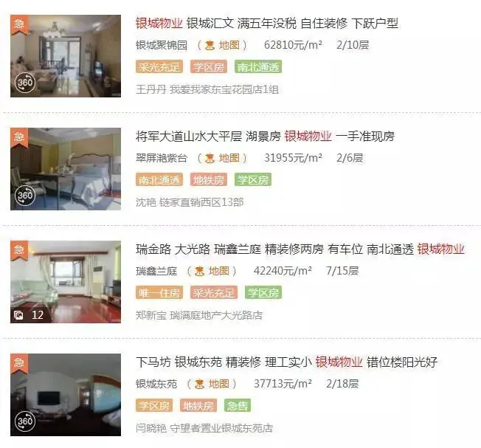Open listing 瑞金路 大光路 瑞鑫兰庭
The image size is (481, 448).
pos(300,249)
